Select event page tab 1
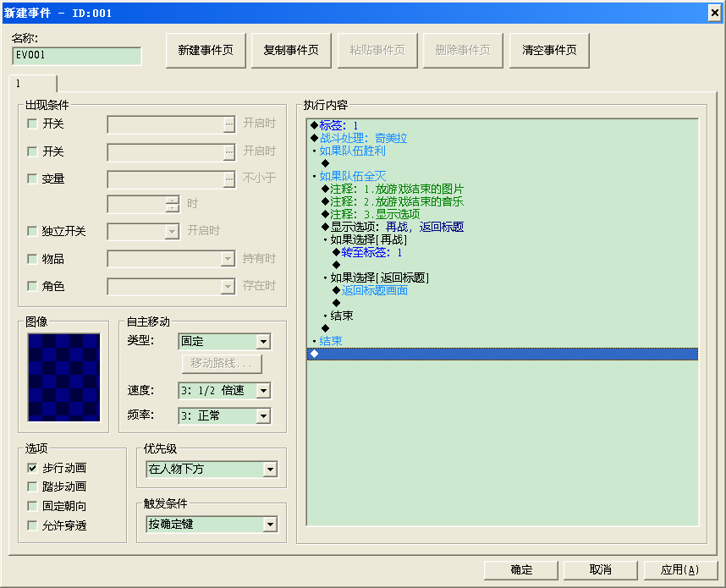 click(32, 84)
